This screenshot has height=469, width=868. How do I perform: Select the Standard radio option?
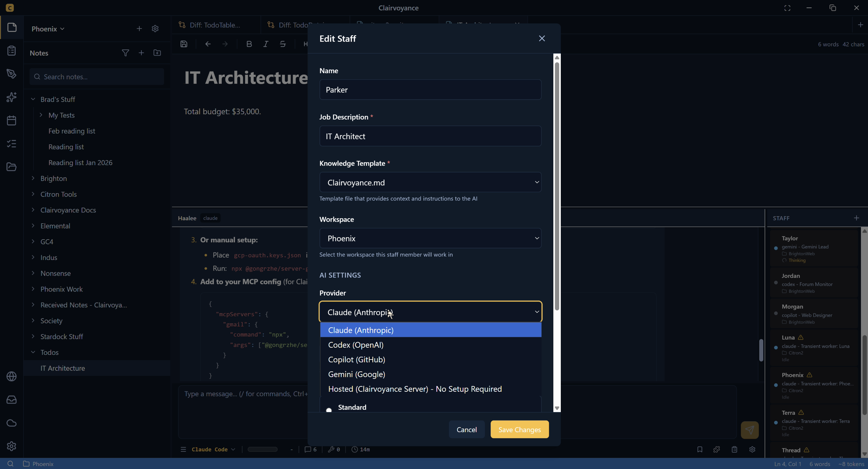[329, 410]
